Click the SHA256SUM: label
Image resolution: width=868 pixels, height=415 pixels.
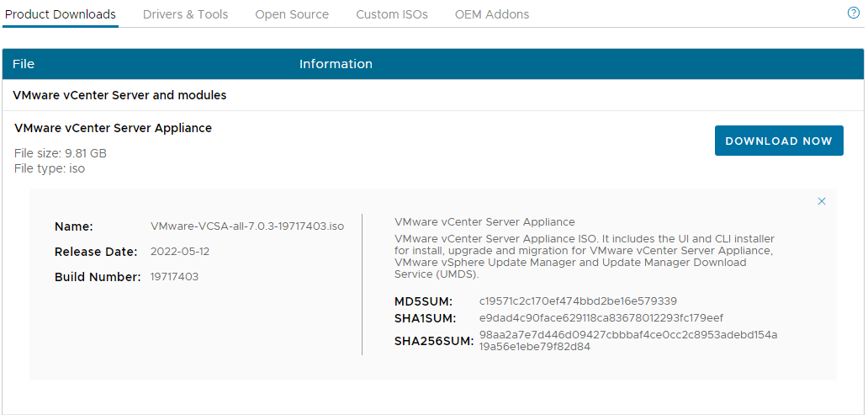(434, 341)
